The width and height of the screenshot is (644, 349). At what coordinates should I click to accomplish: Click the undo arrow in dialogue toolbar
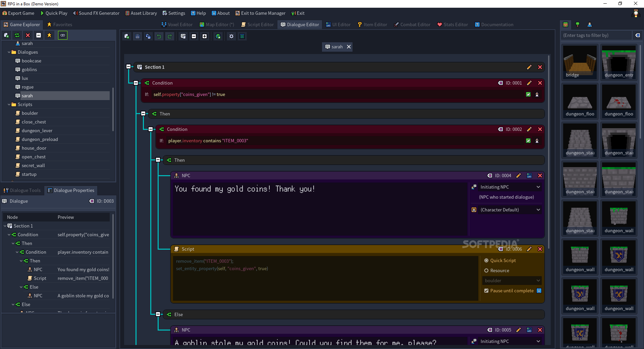pyautogui.click(x=159, y=36)
